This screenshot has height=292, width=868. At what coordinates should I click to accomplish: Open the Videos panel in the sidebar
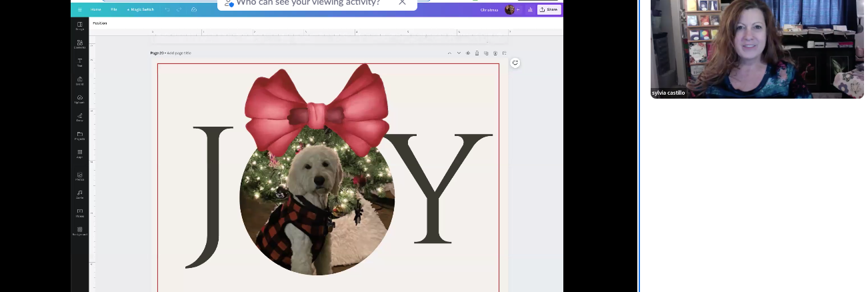pyautogui.click(x=80, y=213)
